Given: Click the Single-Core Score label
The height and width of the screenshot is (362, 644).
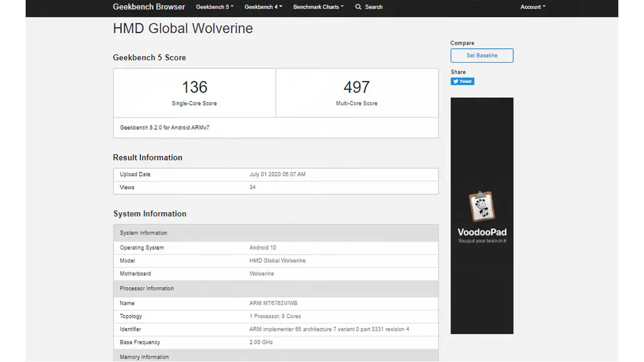Looking at the screenshot, I should [194, 104].
